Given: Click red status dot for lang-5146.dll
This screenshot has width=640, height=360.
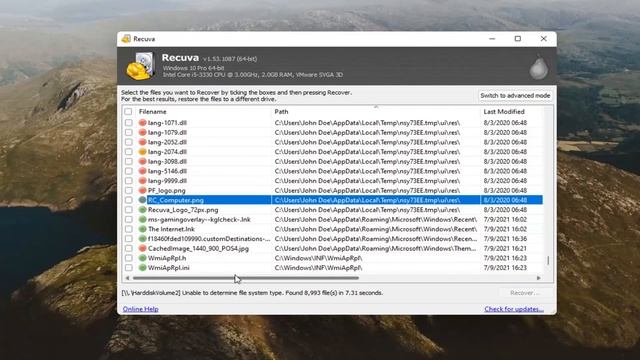Looking at the screenshot, I should pos(142,171).
